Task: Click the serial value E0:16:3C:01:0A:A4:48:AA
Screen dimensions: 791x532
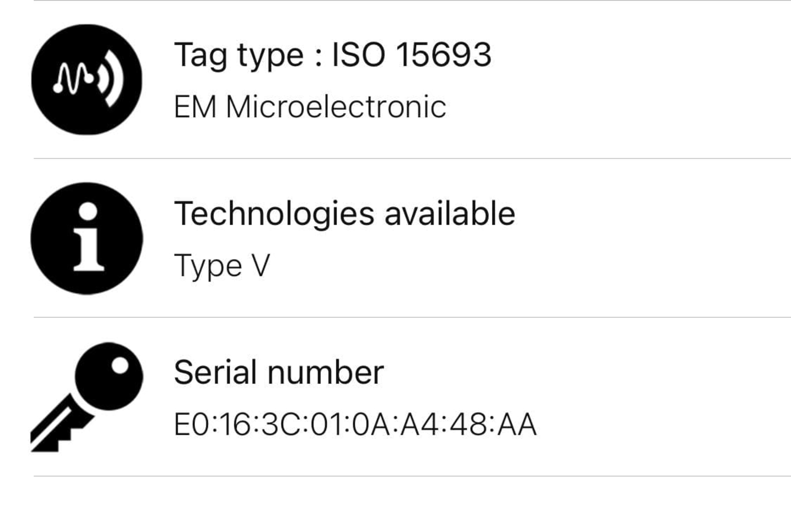Action: coord(355,424)
